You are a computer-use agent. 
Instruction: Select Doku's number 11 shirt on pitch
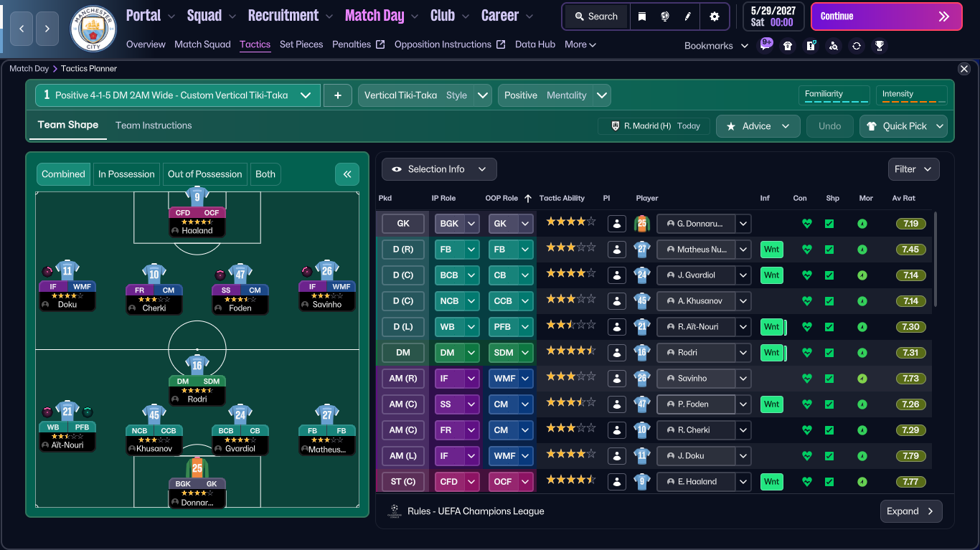67,270
